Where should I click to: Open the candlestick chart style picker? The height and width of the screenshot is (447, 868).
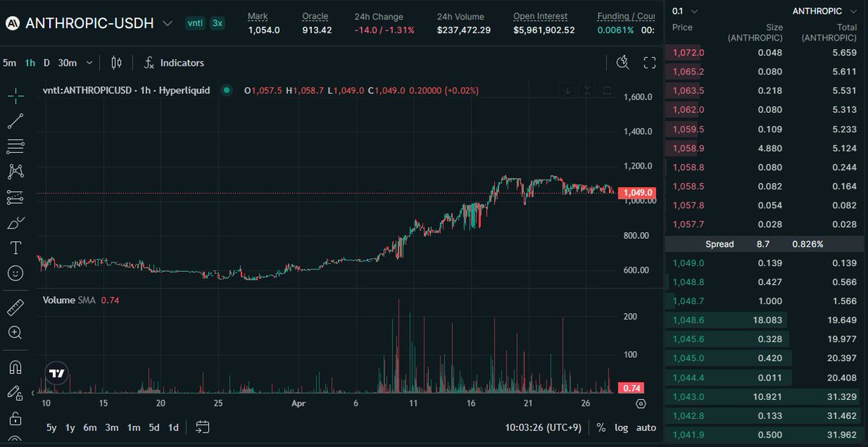click(118, 63)
